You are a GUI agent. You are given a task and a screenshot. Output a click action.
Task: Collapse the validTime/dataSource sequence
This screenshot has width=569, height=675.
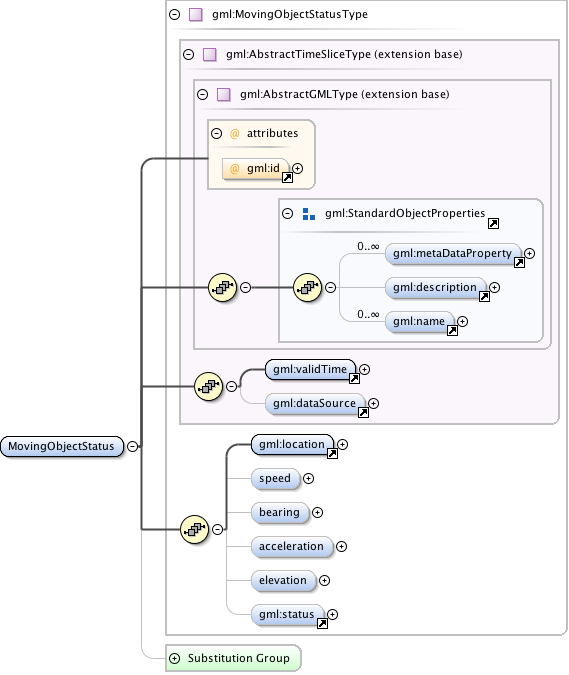[232, 387]
